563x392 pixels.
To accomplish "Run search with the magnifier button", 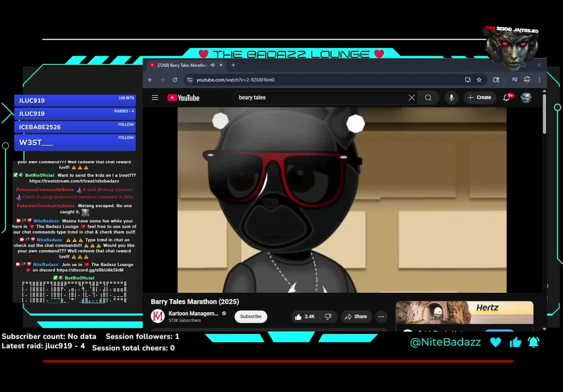I will tap(428, 97).
